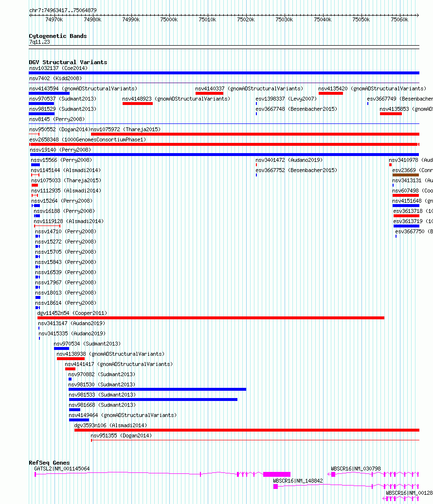Click the nsv981530 (Sudmant2013) label
Image resolution: width=433 pixels, height=504 pixels.
(x=102, y=385)
